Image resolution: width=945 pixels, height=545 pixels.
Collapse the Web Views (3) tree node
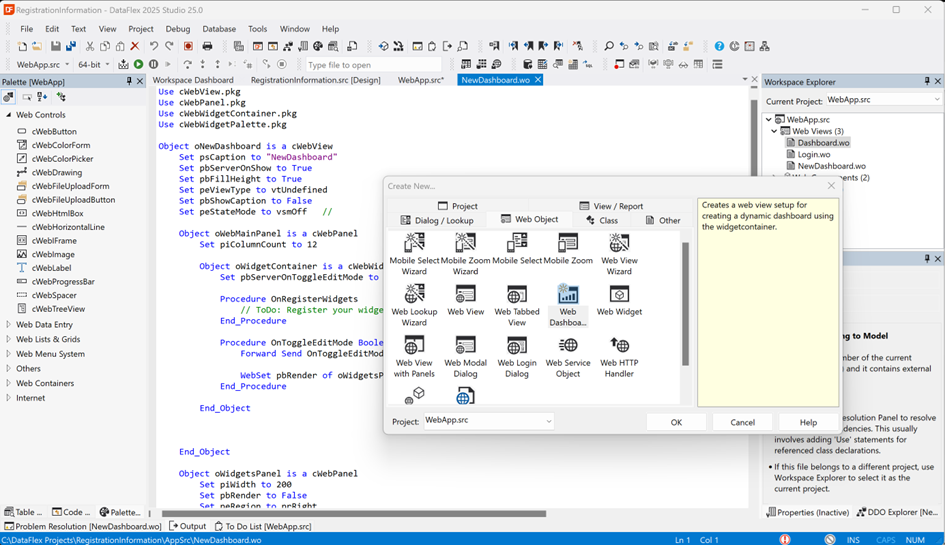click(x=774, y=131)
